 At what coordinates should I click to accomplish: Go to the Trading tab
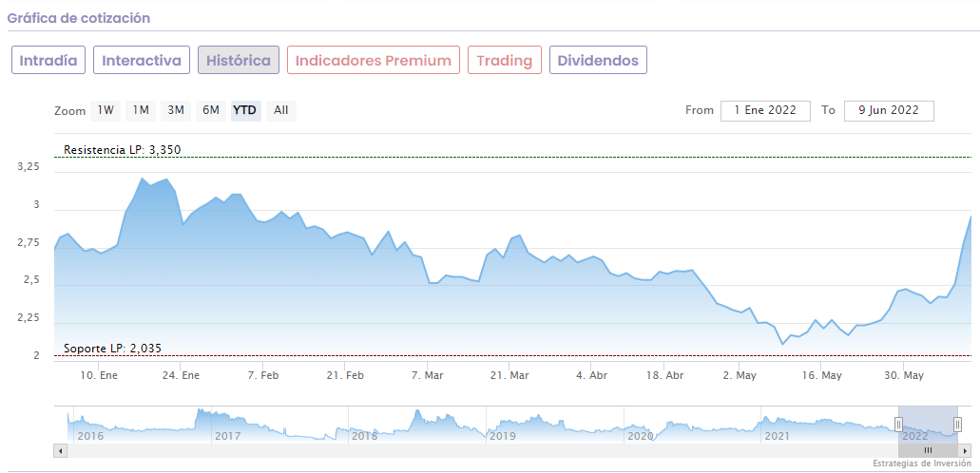(x=505, y=61)
